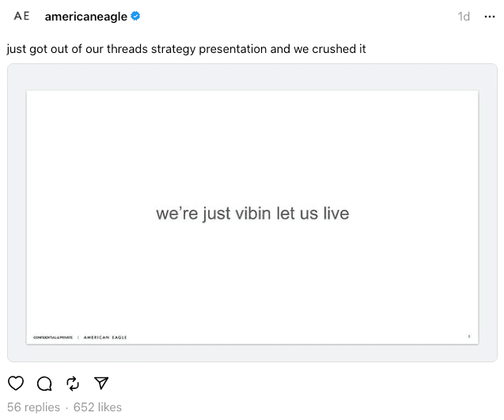Click the separator dot between replies and likes
The width and height of the screenshot is (504, 420).
click(x=66, y=408)
